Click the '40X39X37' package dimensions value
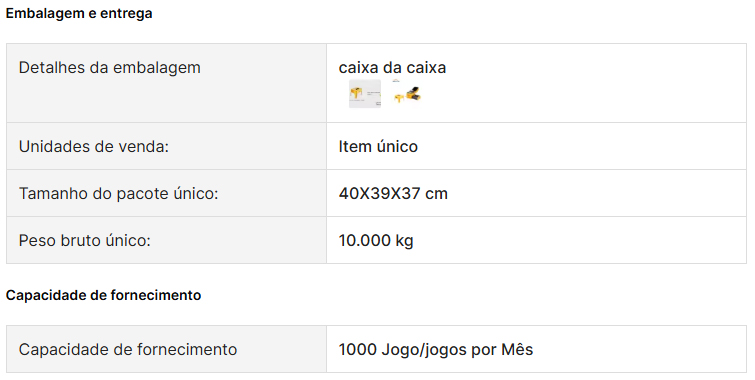Screen dimensions: 755x380 tap(379, 194)
